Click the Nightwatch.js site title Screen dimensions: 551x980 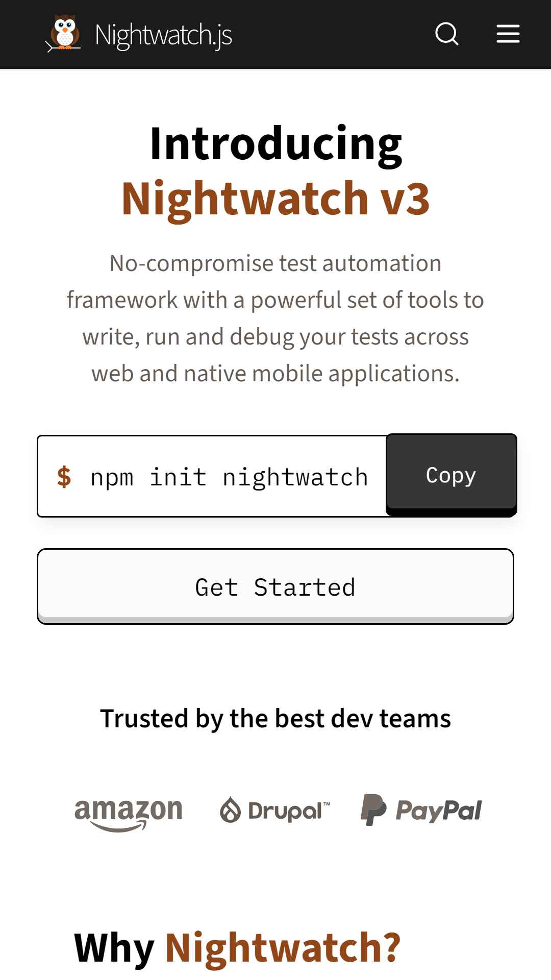click(163, 35)
